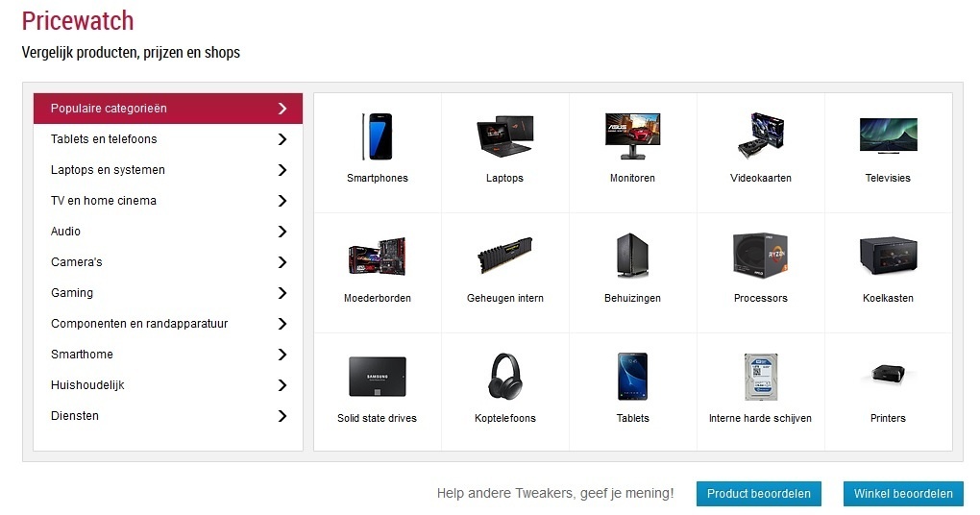Open the Videokaarten graphics card icon
This screenshot has width=980, height=515.
(760, 135)
